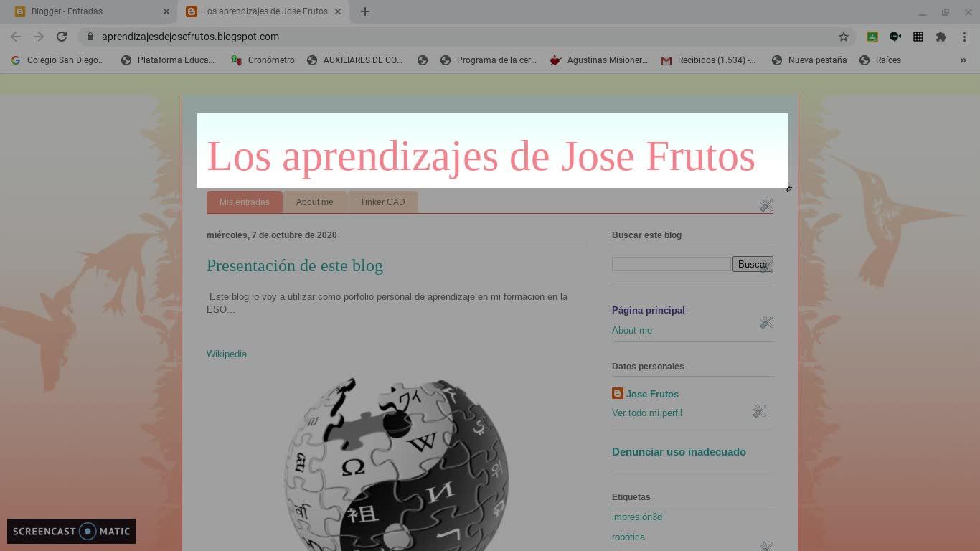Image resolution: width=980 pixels, height=551 pixels.
Task: Select the Los aprendizajes de Jose Frutos tab
Action: pos(263,11)
